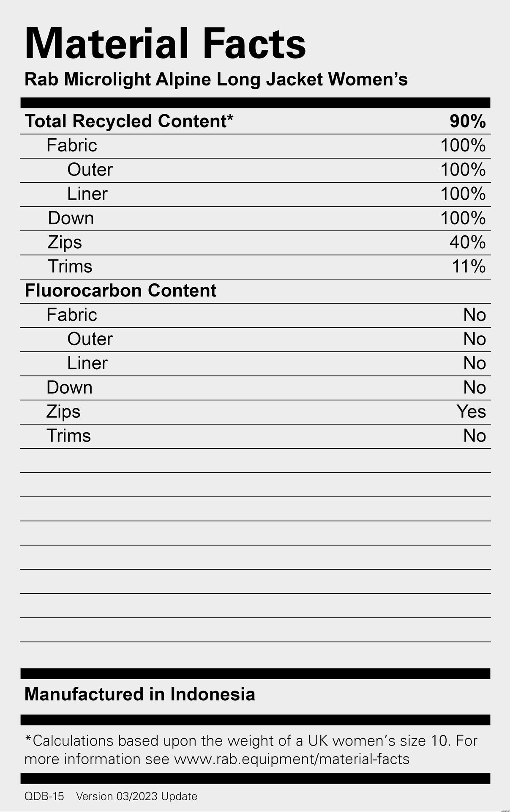
Task: Click the Fabric 100% recycled value
Action: pyautogui.click(x=463, y=145)
